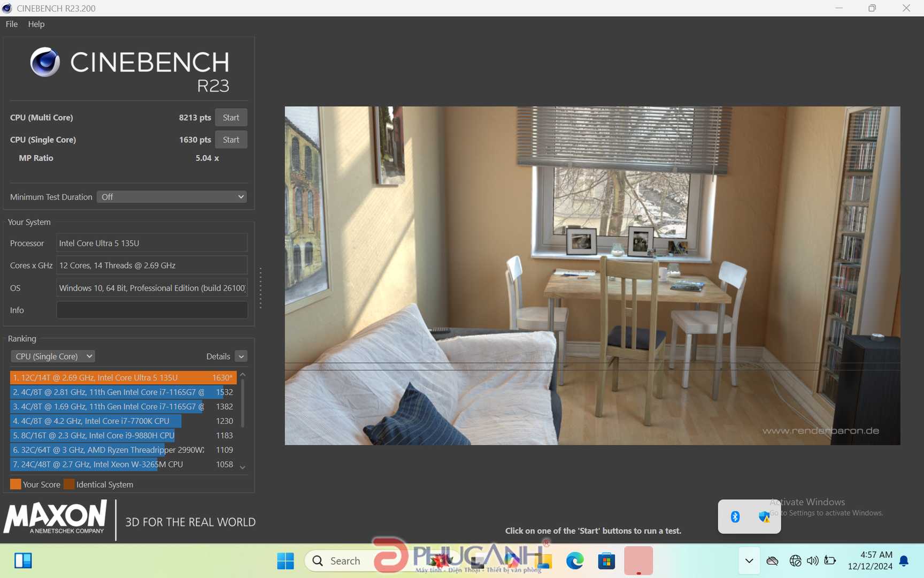Screen dimensions: 924x578
Task: Click the cloud sync tray icon
Action: pos(772,561)
